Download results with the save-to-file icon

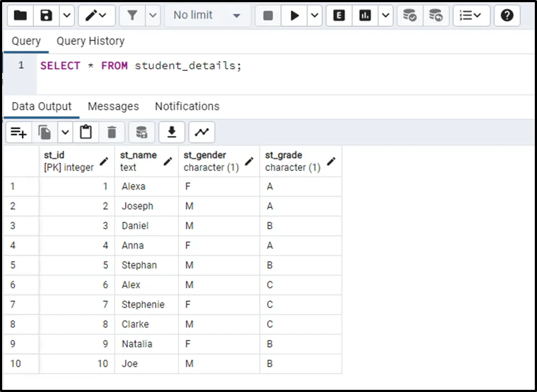172,132
